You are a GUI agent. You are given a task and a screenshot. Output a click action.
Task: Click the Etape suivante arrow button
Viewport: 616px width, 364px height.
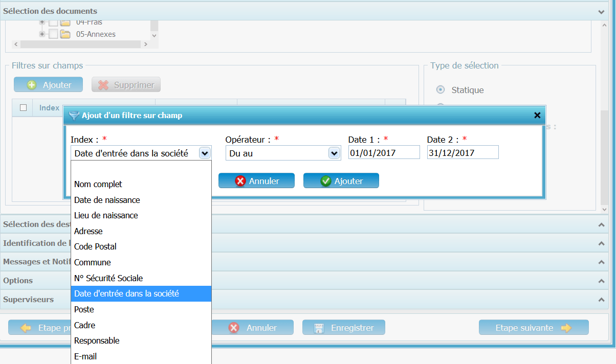pyautogui.click(x=533, y=328)
